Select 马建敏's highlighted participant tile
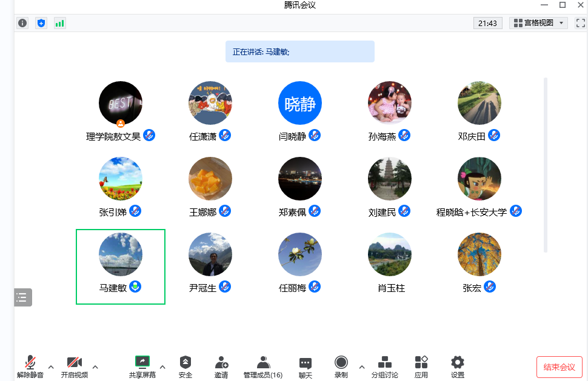588x381 pixels. tap(121, 267)
